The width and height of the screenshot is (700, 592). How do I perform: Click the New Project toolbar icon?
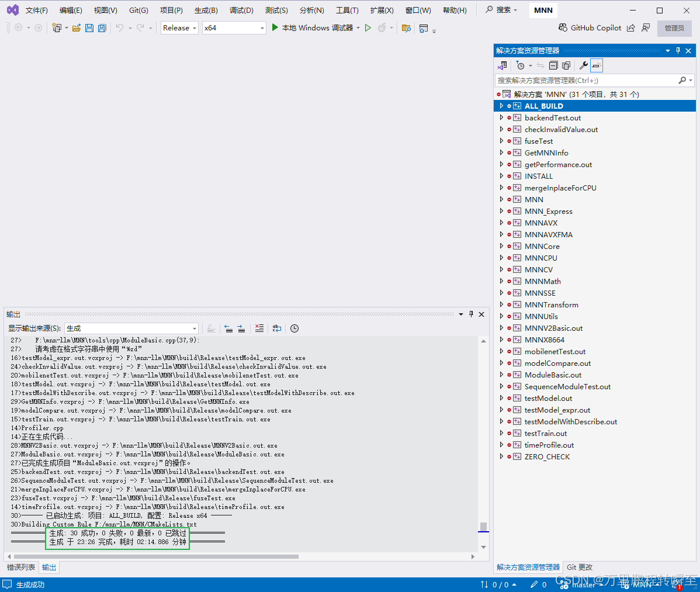point(57,27)
